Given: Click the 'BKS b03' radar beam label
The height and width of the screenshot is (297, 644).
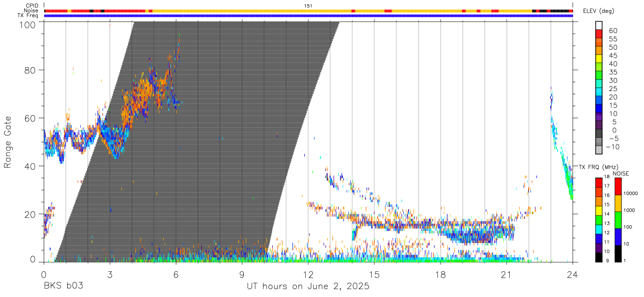Looking at the screenshot, I should coord(63,287).
